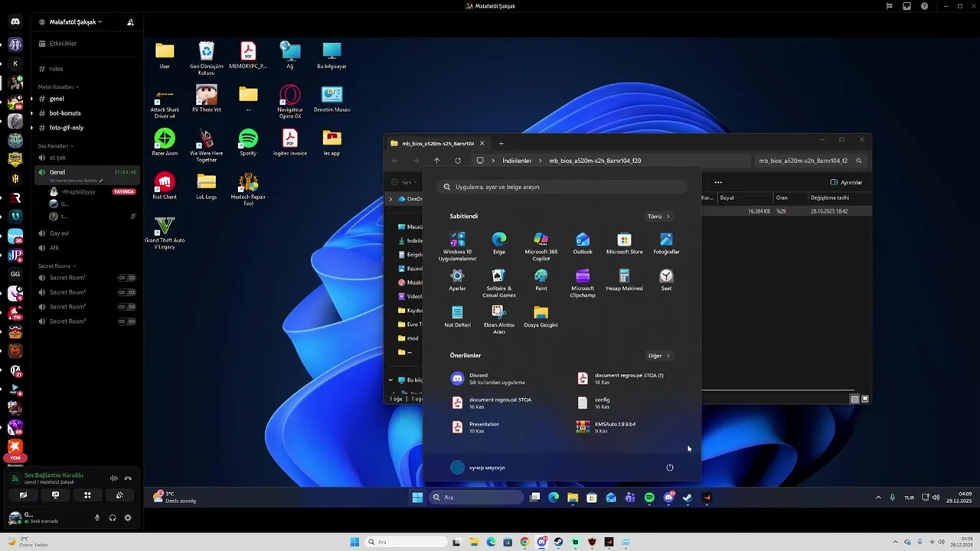Refresh the streamed Explorer window
Viewport: 980px width, 551px height.
458,161
